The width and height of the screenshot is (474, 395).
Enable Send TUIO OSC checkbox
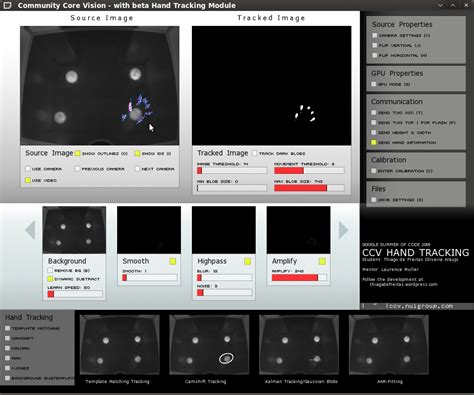tap(374, 113)
